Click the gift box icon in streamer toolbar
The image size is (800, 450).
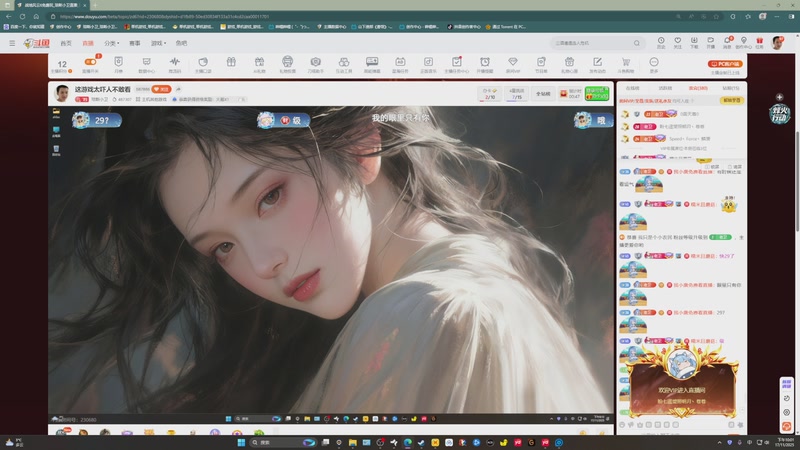(x=231, y=63)
